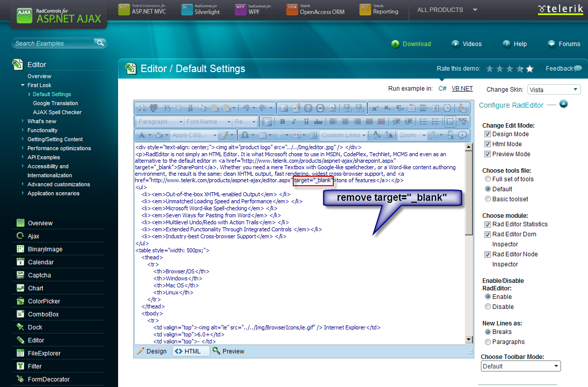Open the Font Name dropdown
588x387 pixels.
coord(208,122)
